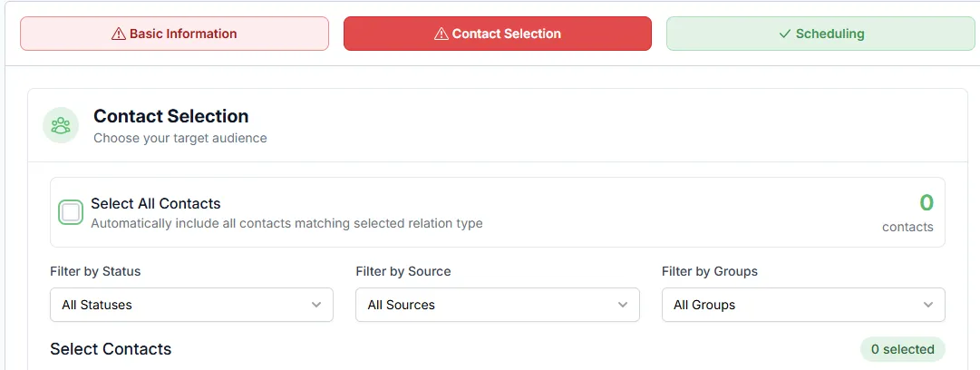Expand the Filter by Groups dropdown
Image resolution: width=980 pixels, height=370 pixels.
pos(803,305)
